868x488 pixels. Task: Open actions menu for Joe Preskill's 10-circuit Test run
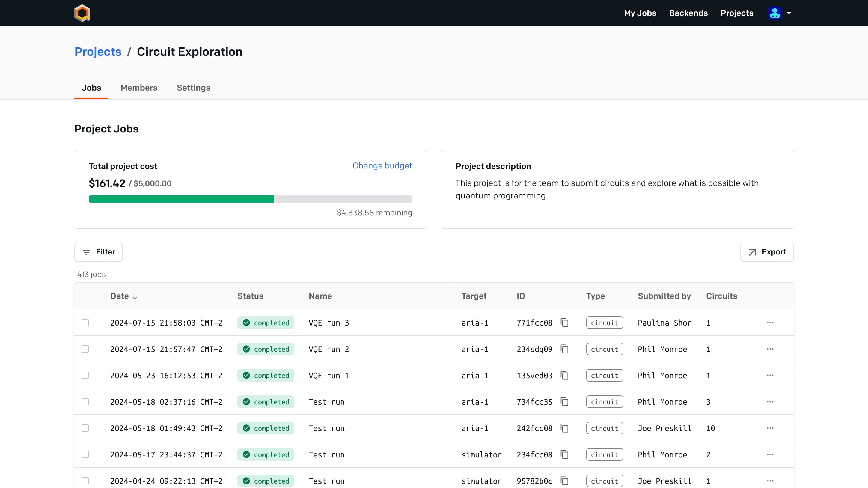point(770,428)
